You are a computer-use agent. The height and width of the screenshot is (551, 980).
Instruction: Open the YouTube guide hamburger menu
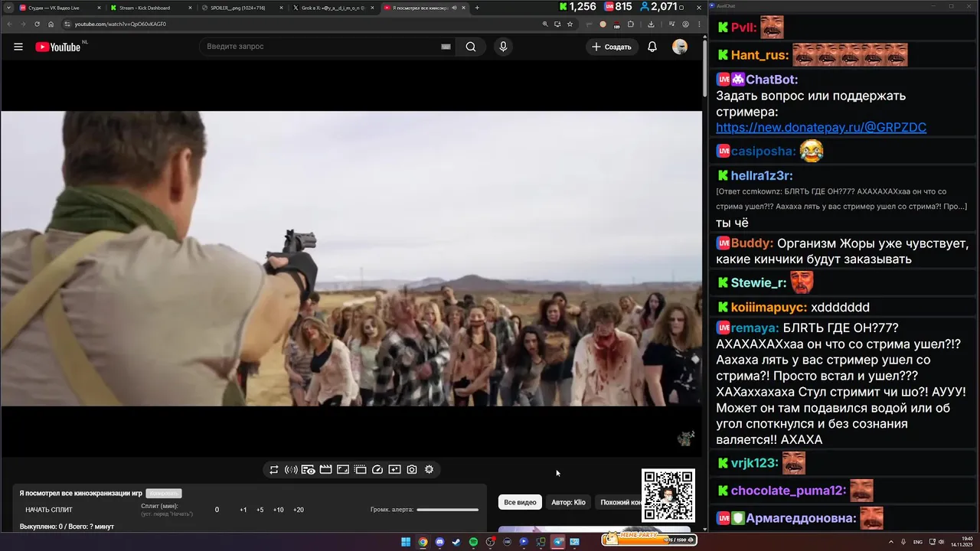[18, 47]
